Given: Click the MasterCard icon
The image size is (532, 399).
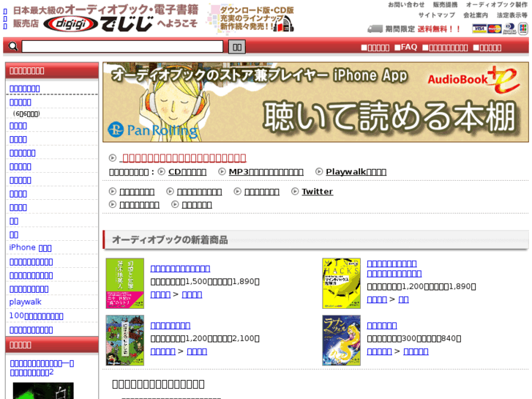Looking at the screenshot, I should click(495, 29).
